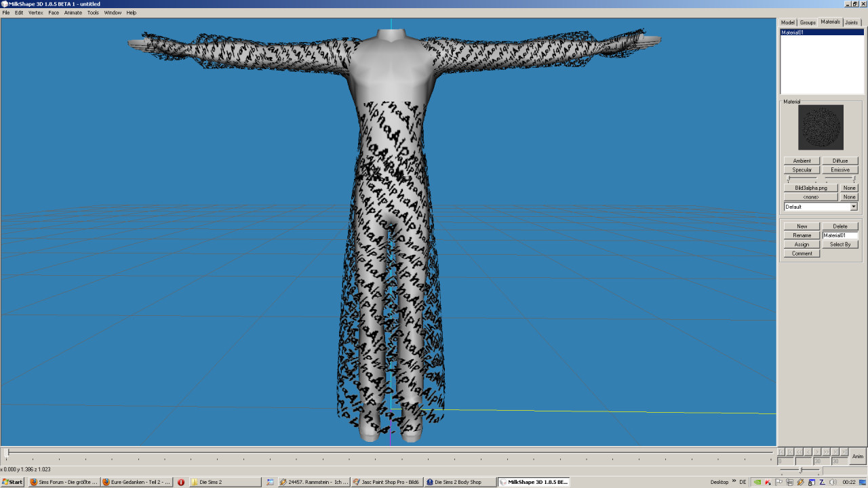Click the network computers tray icon
Image resolution: width=868 pixels, height=488 pixels.
[x=789, y=482]
